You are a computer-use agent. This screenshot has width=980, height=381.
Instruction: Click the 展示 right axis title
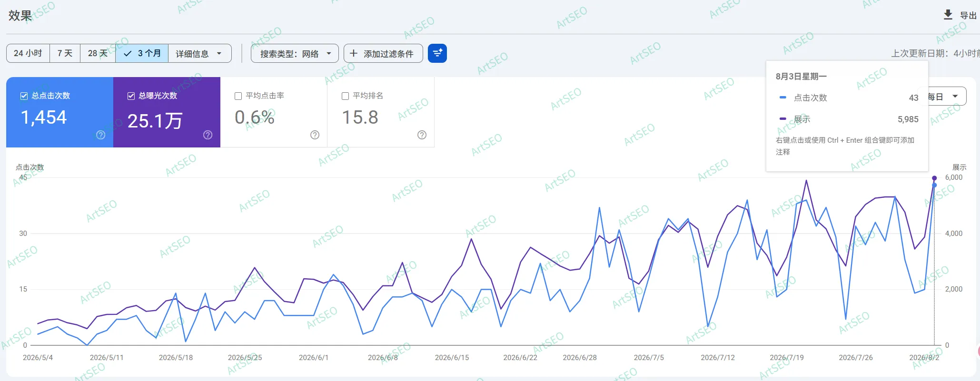coord(959,167)
